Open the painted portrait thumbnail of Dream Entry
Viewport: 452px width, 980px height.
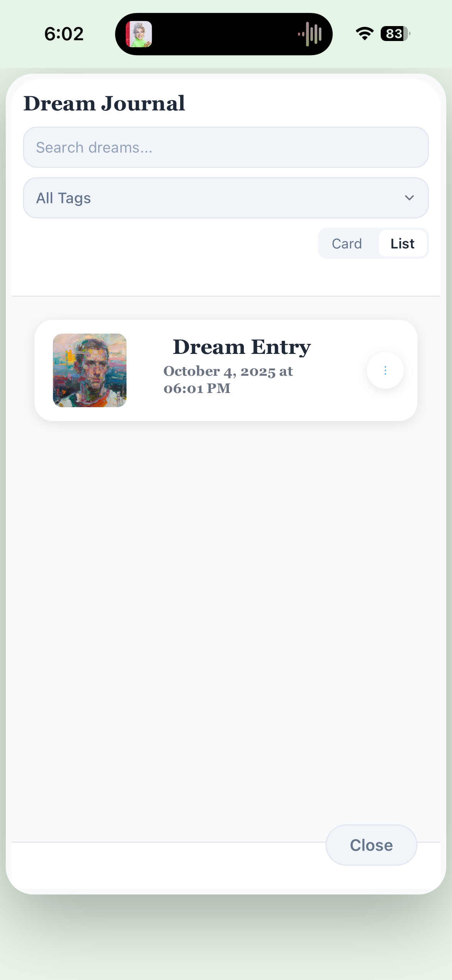tap(90, 370)
